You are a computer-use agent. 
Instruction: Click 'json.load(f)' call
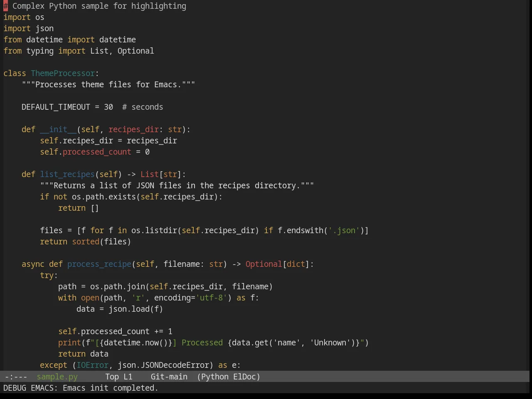point(136,309)
